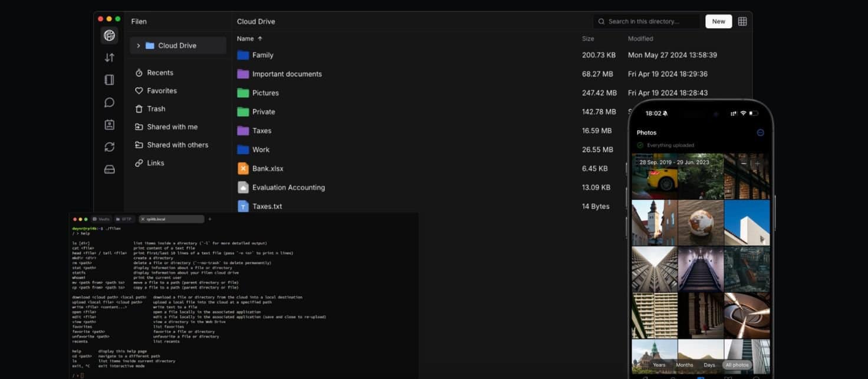868x379 pixels.
Task: Open the Transfers arrows icon in sidebar
Action: click(109, 58)
